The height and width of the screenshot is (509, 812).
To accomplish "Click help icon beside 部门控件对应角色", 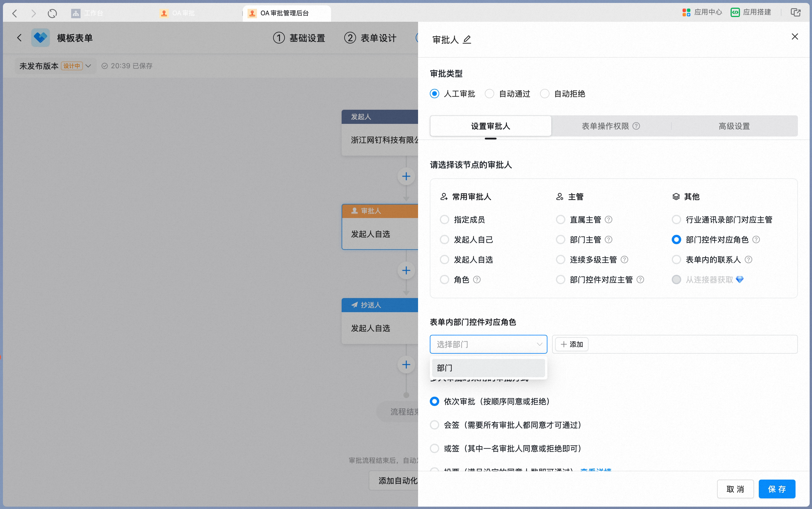I will click(x=756, y=239).
